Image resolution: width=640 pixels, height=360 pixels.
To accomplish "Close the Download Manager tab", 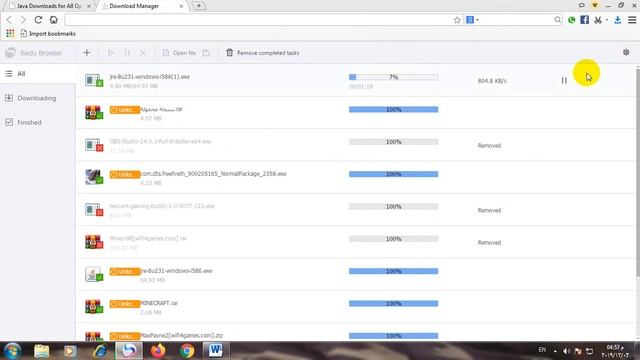I will [181, 6].
